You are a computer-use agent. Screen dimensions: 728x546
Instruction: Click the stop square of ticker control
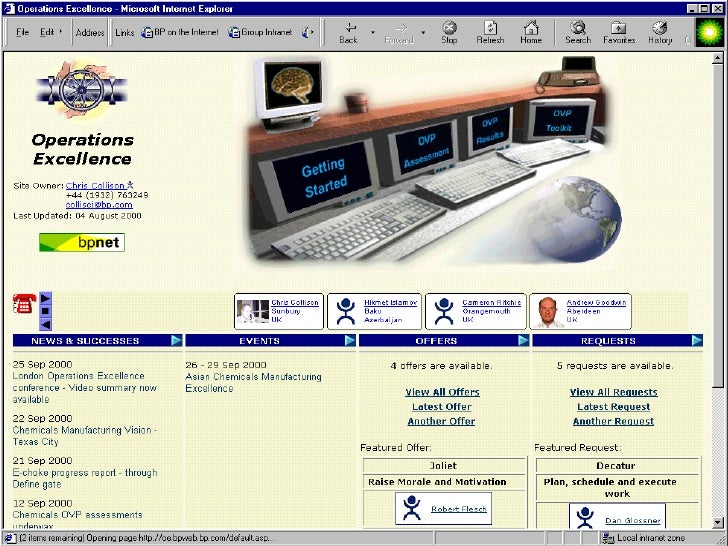[46, 311]
